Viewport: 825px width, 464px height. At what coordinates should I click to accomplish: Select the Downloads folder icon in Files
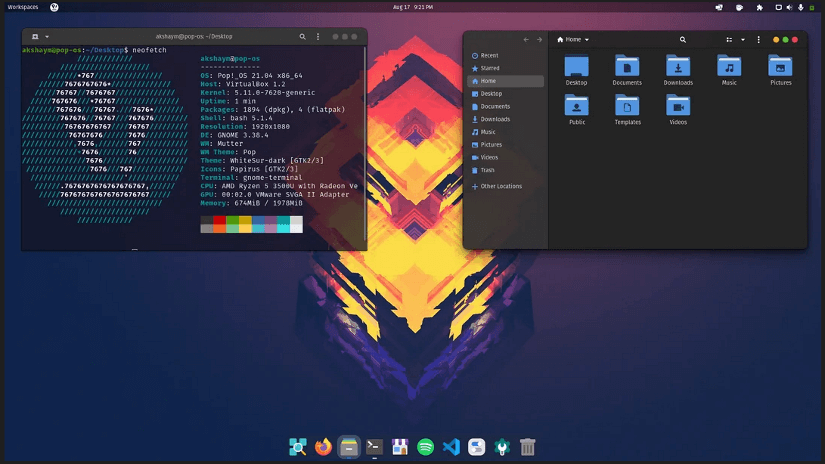(678, 66)
